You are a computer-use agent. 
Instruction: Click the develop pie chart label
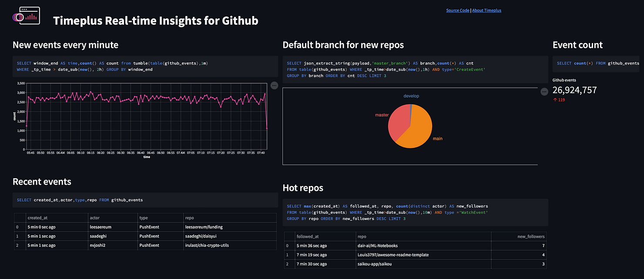click(411, 96)
